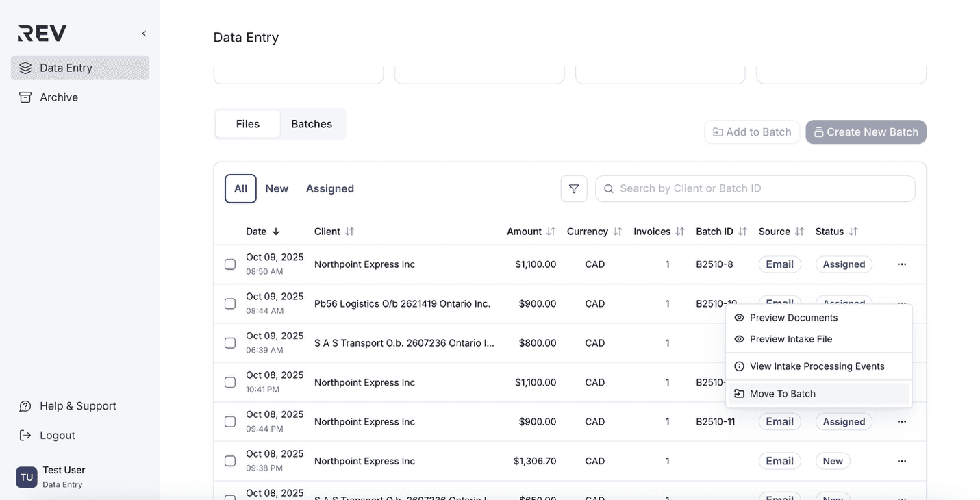Open three-dot menu for $1,306.70 row
This screenshot has width=980, height=500.
(901, 461)
